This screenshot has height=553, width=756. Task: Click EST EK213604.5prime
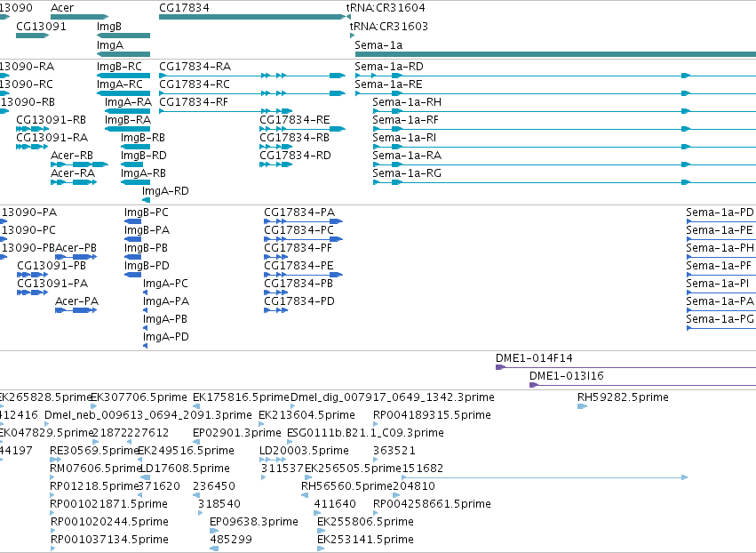click(x=262, y=424)
